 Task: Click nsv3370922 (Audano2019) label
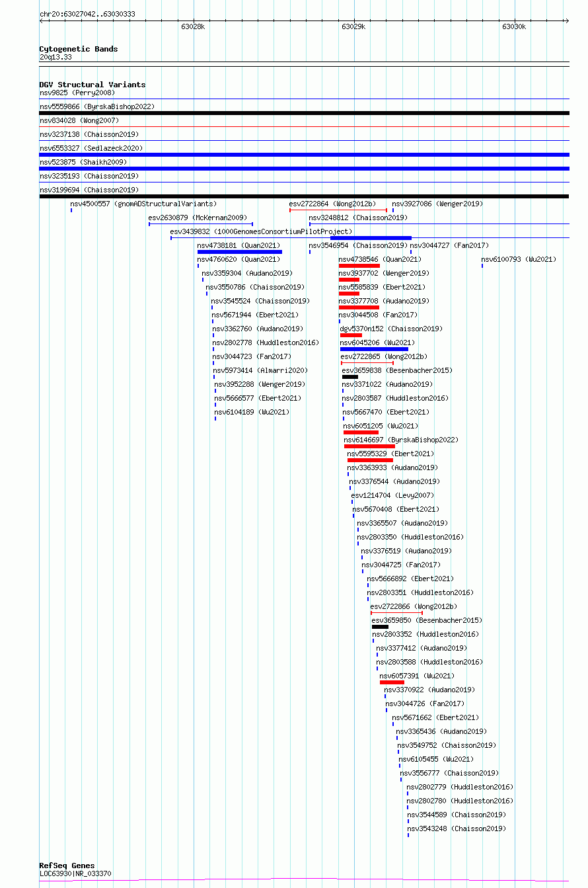[x=429, y=690]
